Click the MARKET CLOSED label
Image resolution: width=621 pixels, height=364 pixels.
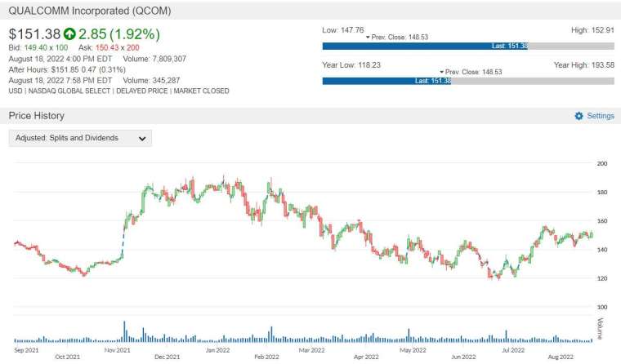pyautogui.click(x=201, y=91)
